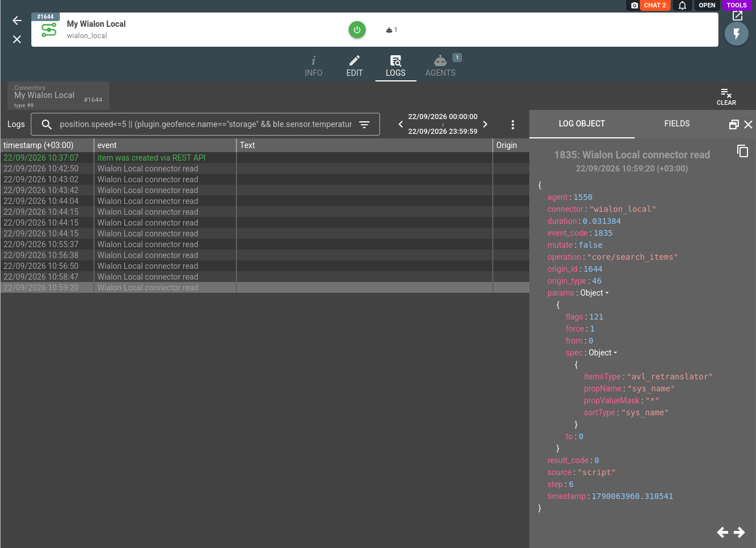Select log row 'item was created via REST API'
This screenshot has width=756, height=548.
[265, 158]
